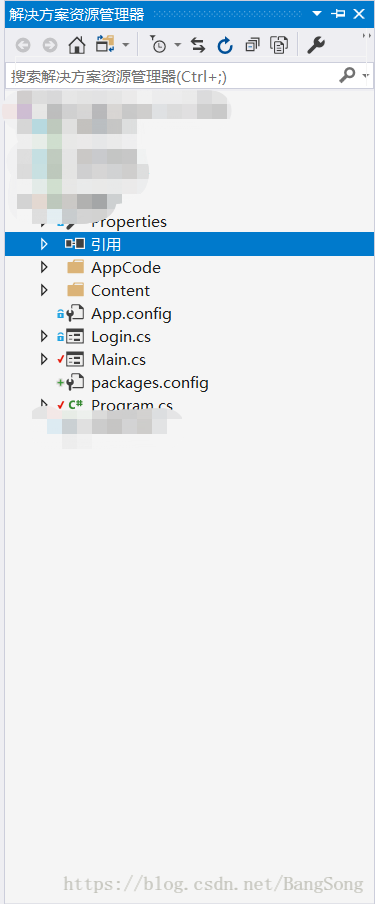Screen dimensions: 375x904
Task: Open Properties wrench icon
Action: pos(316,45)
